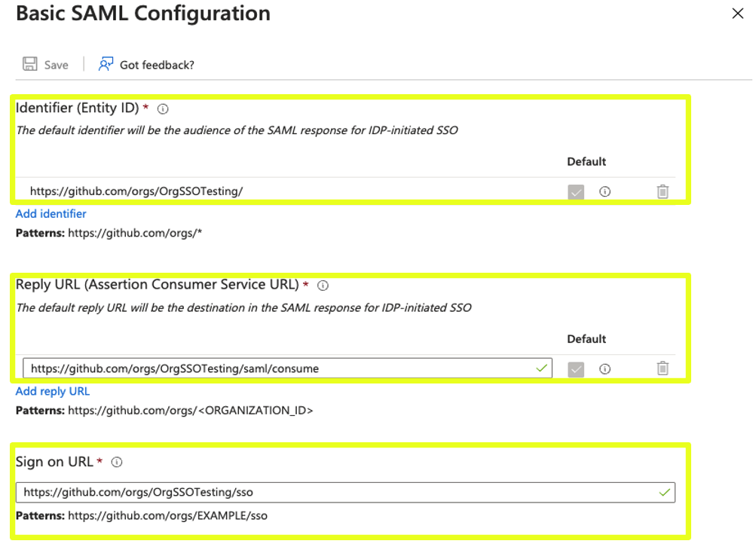Show default info icon in identifier row

point(604,192)
